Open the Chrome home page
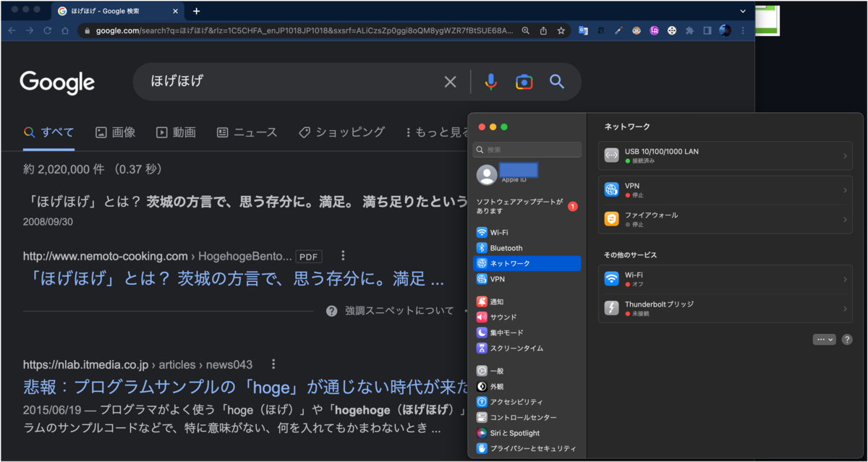The height and width of the screenshot is (462, 868). (65, 30)
